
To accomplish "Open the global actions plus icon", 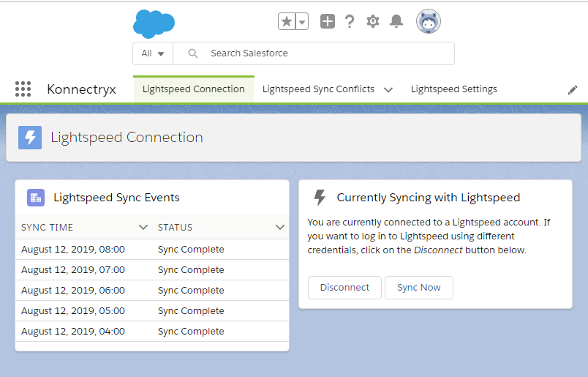I will coord(328,22).
